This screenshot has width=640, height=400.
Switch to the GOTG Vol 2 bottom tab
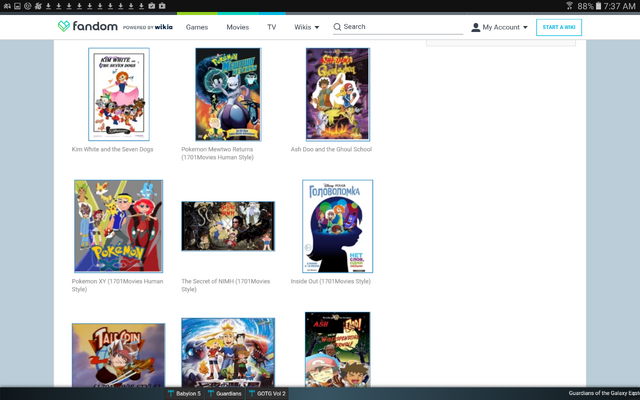pyautogui.click(x=267, y=393)
